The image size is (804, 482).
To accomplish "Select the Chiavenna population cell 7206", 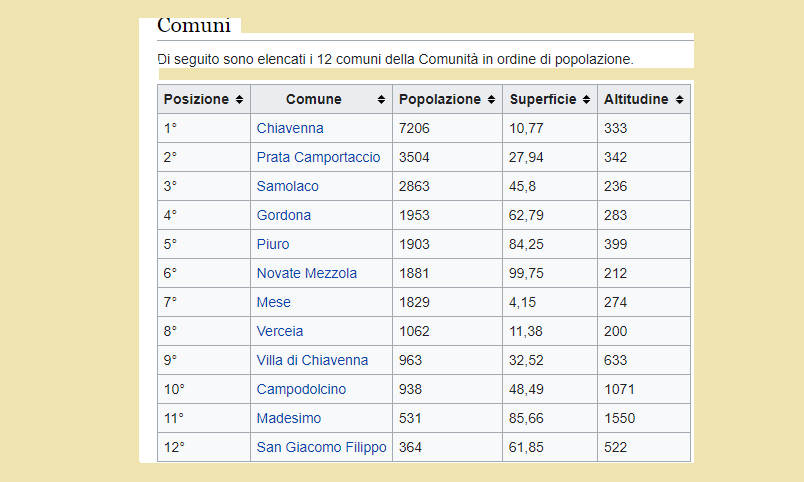I will click(x=447, y=128).
